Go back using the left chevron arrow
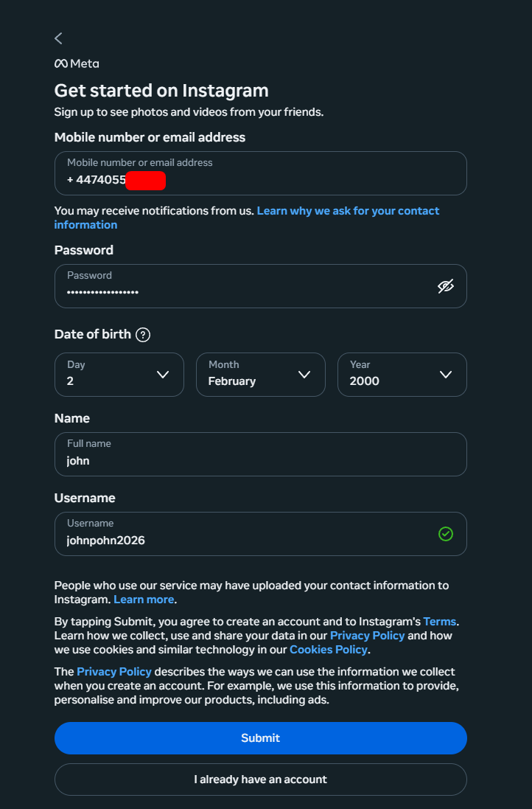 coord(58,38)
